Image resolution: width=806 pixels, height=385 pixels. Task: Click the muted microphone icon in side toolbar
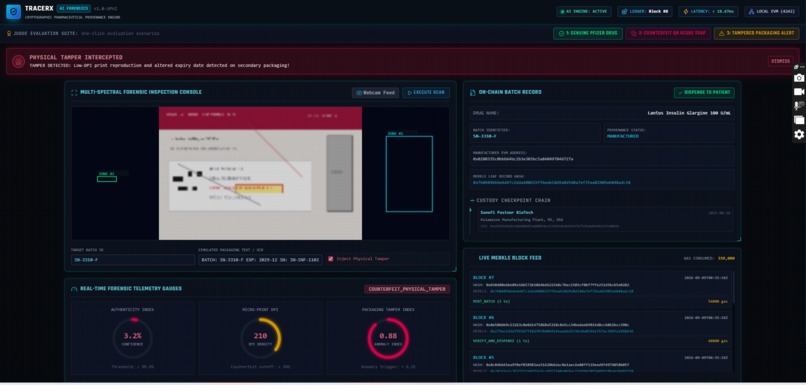point(799,106)
